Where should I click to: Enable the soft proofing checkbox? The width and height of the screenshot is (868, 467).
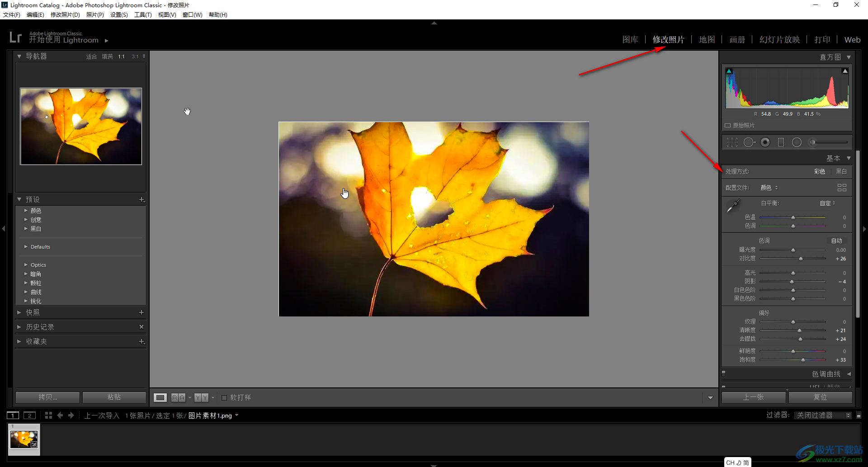224,398
